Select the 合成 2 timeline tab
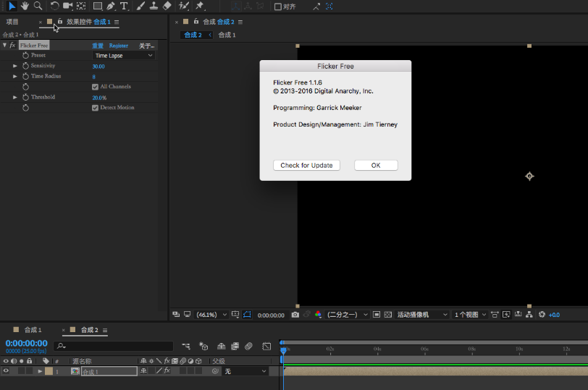 point(90,330)
